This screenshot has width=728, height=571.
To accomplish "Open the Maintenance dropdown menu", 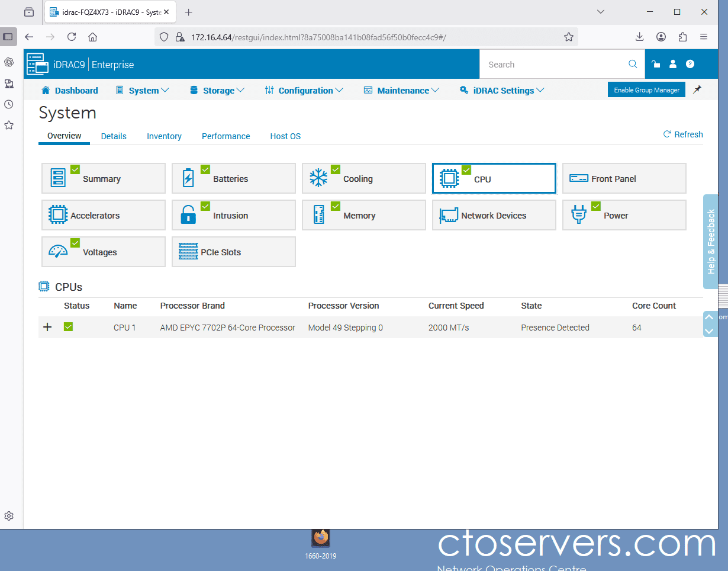I will coord(401,90).
